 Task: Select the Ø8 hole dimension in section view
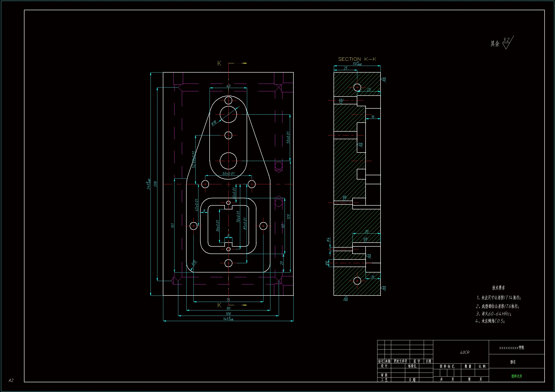click(x=327, y=263)
